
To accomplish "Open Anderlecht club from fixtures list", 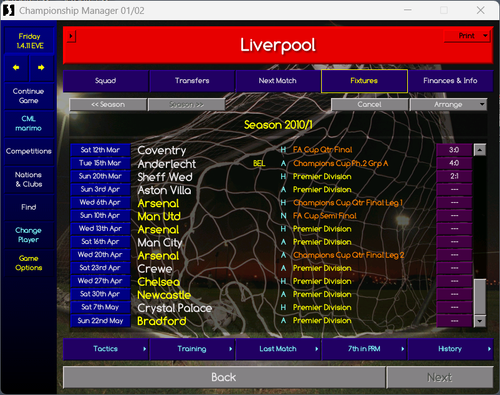I will point(167,164).
